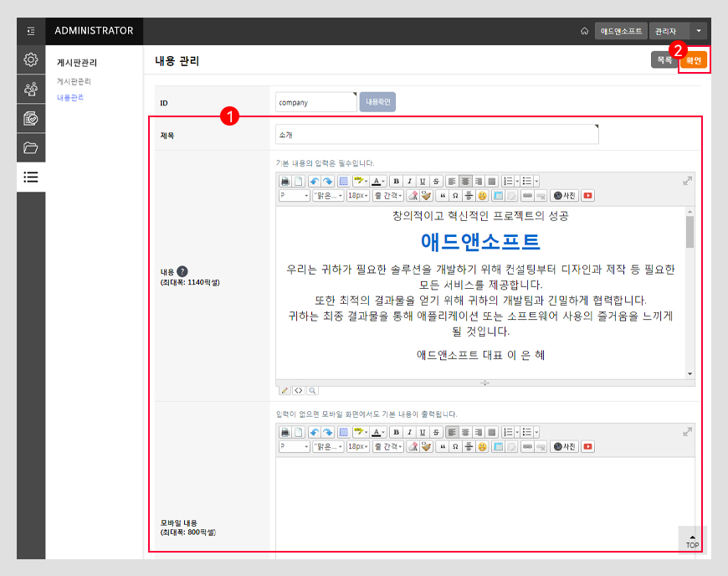Click new document icon in the 내용 editor
728x576 pixels.
coord(299,181)
